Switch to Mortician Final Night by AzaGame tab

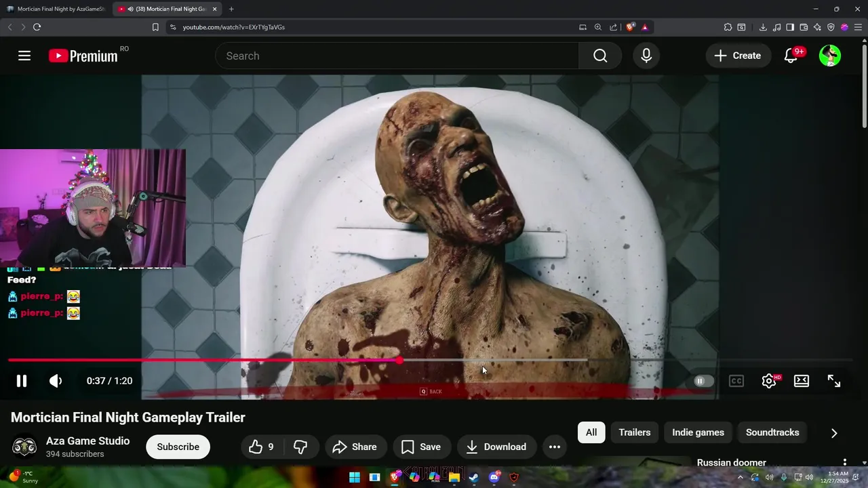[x=56, y=9]
